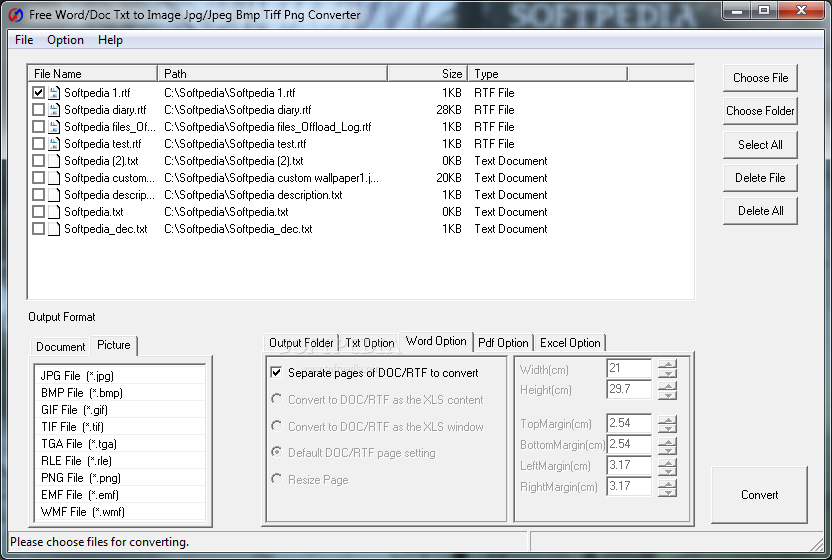Viewport: 832px width, 560px height.
Task: Select JPG File (*.jpg) output format
Action: coord(120,376)
